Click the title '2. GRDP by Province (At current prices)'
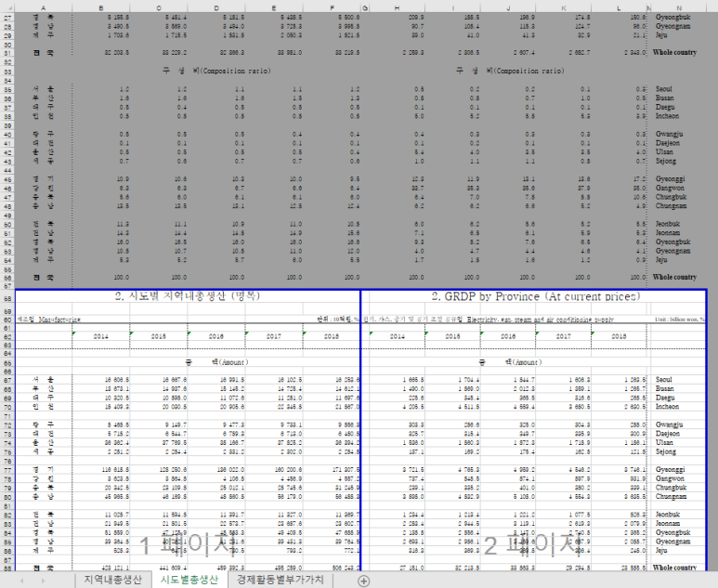718x588 pixels. pyautogui.click(x=536, y=296)
